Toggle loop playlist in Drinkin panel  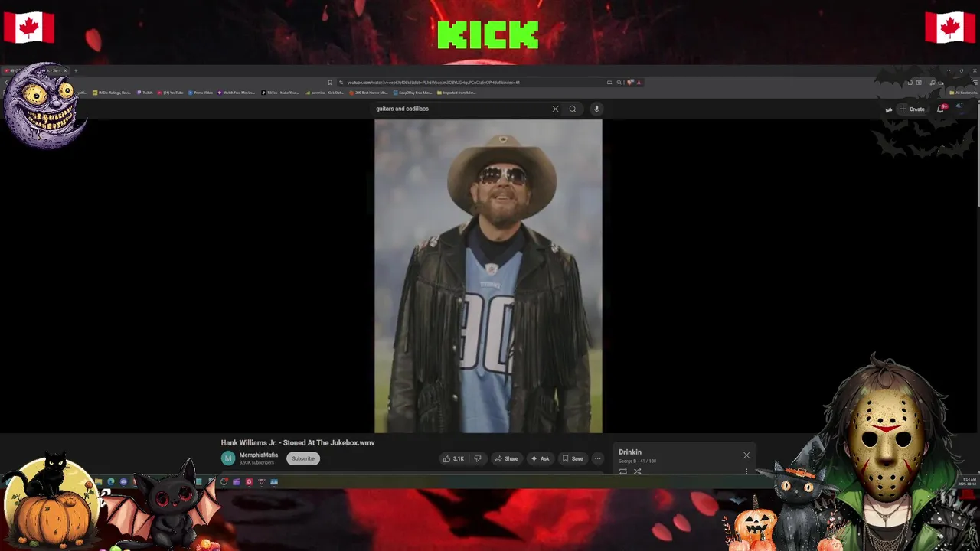tap(623, 471)
